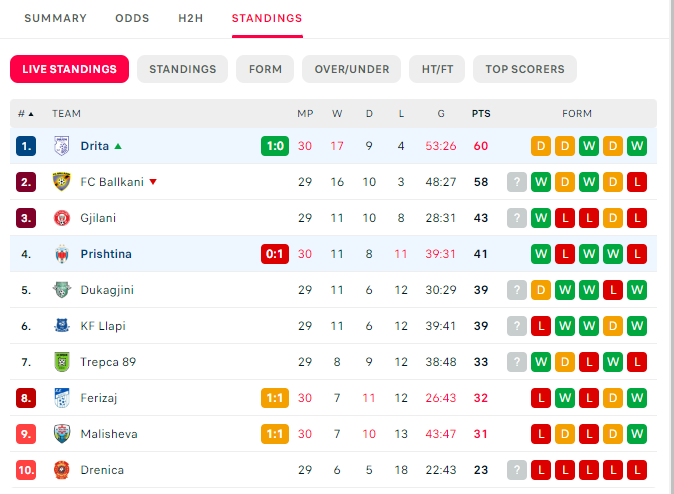This screenshot has height=494, width=674.
Task: Click the Gjilani club badge
Action: pos(62,218)
